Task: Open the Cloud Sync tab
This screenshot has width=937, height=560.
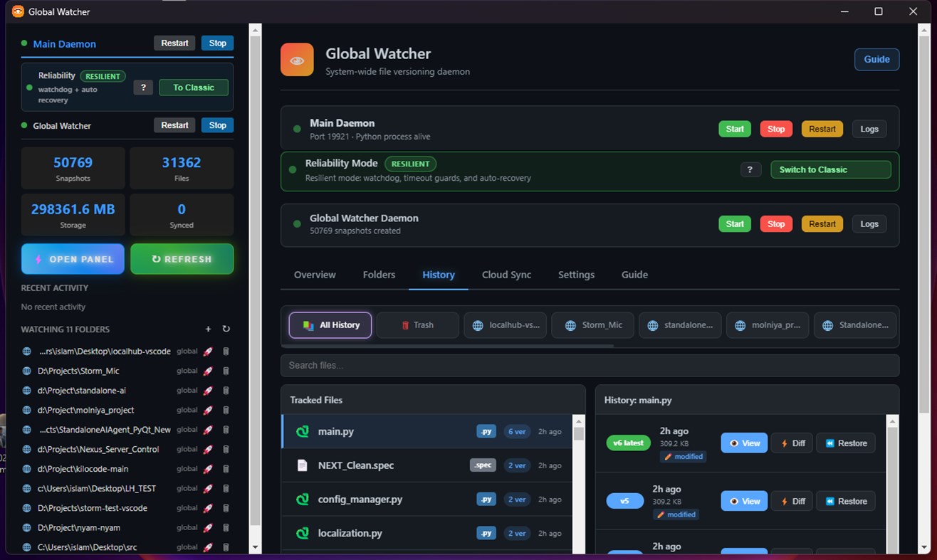Action: coord(506,275)
